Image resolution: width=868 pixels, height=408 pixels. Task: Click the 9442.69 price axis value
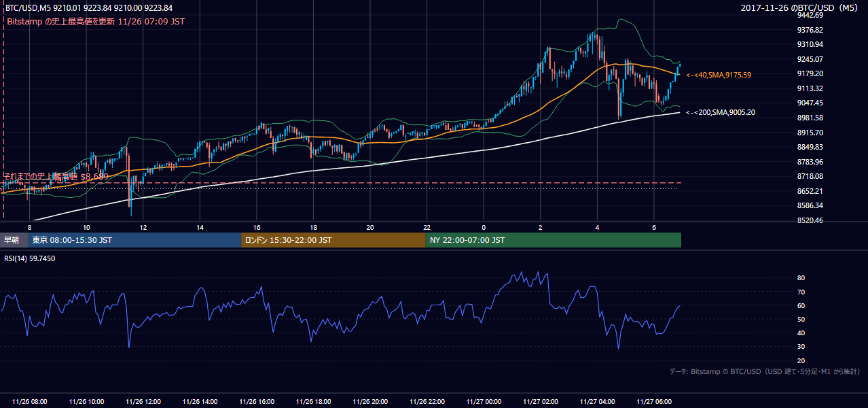(810, 15)
